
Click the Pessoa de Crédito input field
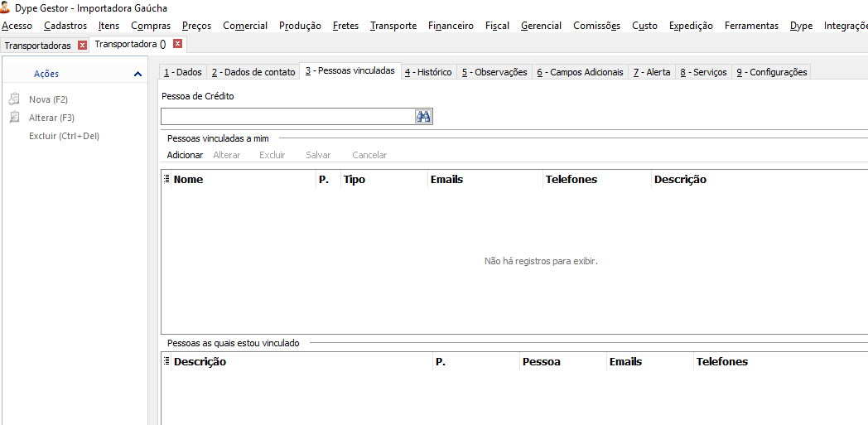(x=288, y=116)
